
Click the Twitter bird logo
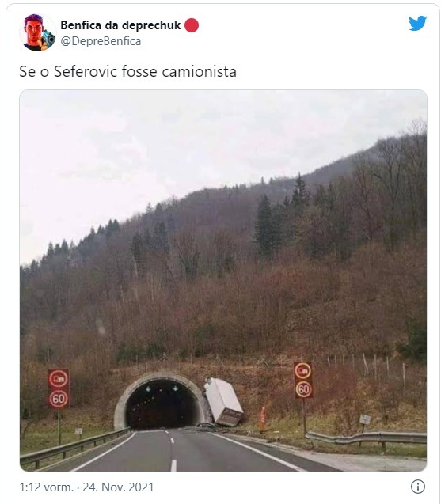coord(417,23)
